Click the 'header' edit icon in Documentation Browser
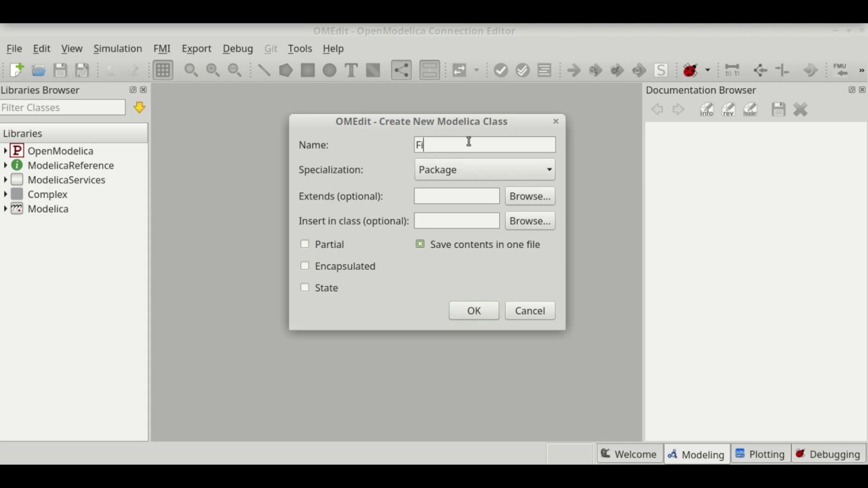The width and height of the screenshot is (868, 488). (750, 109)
